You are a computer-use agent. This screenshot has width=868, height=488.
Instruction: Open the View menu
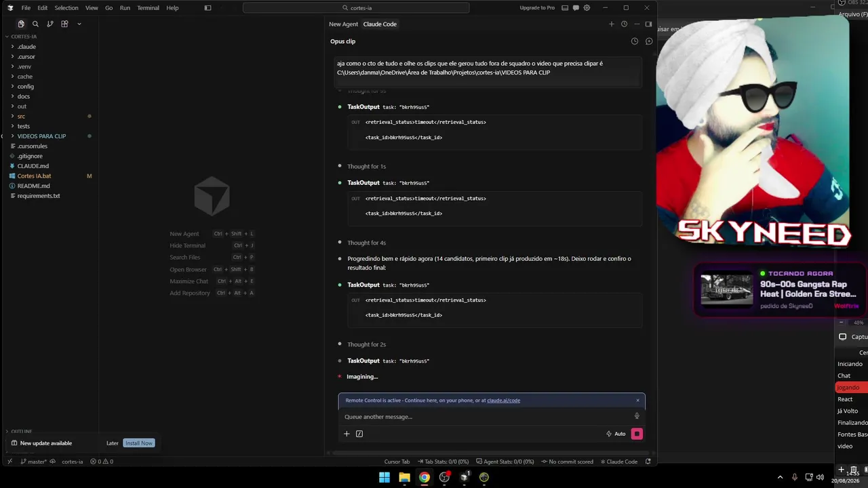[x=92, y=8]
